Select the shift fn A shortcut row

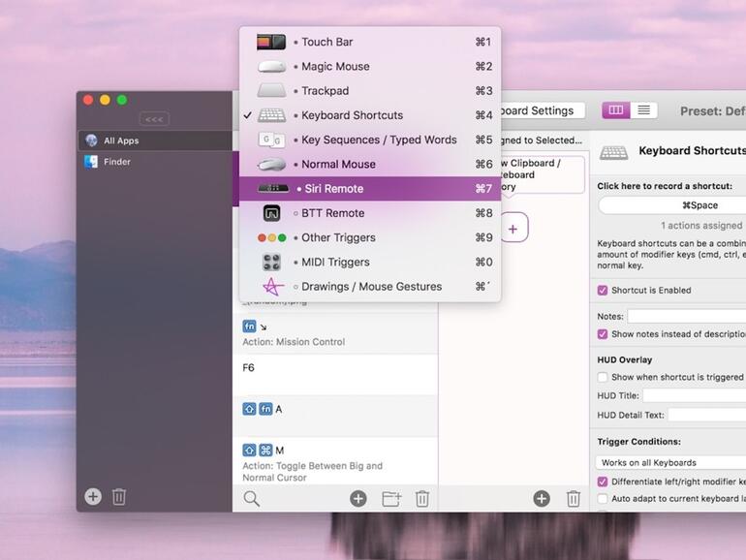coord(335,417)
